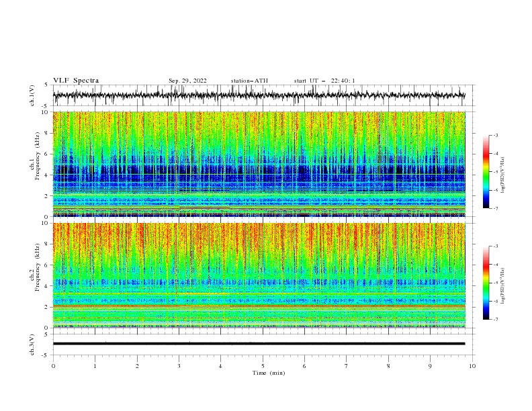Viewport: 532px width, 411px height.
Task: Click the time axis tick label "10"
Action: (x=472, y=366)
